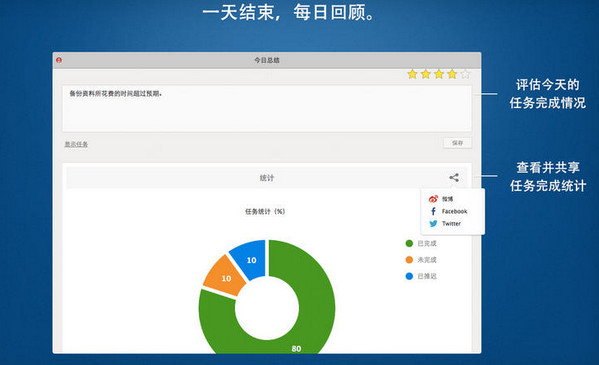Set rating to one star

tap(412, 74)
